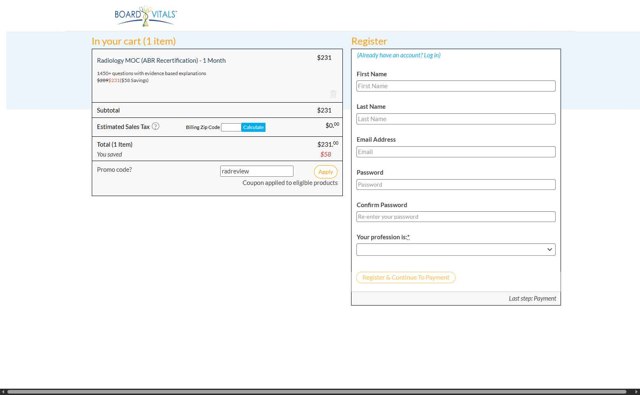Show Estimated Sales Tax help icon
This screenshot has width=640, height=395.
[156, 126]
